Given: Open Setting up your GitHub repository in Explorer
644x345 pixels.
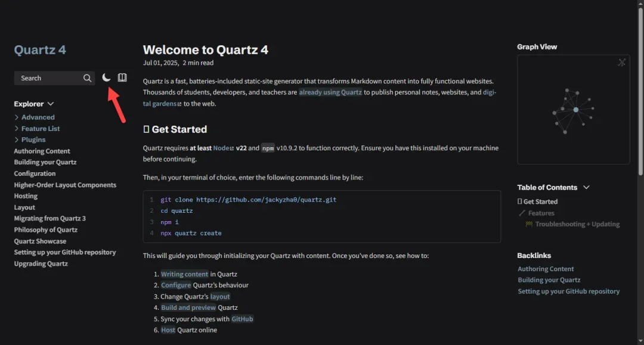Looking at the screenshot, I should pos(65,252).
